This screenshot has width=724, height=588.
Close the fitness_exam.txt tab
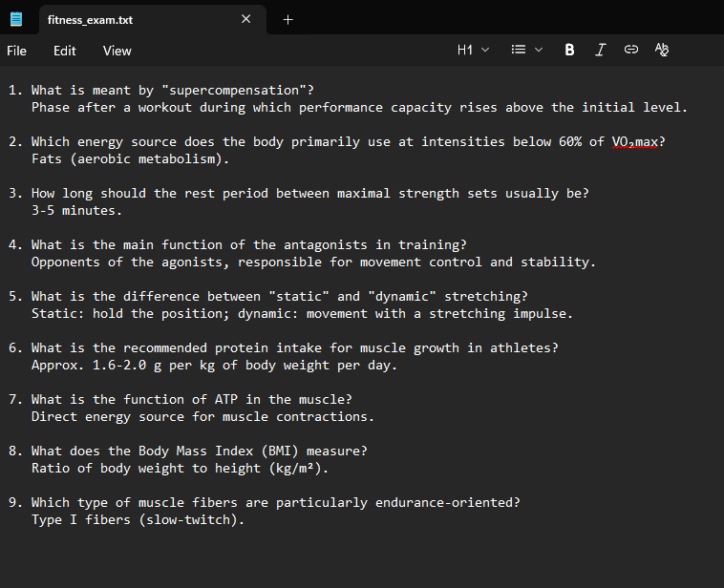pyautogui.click(x=246, y=19)
